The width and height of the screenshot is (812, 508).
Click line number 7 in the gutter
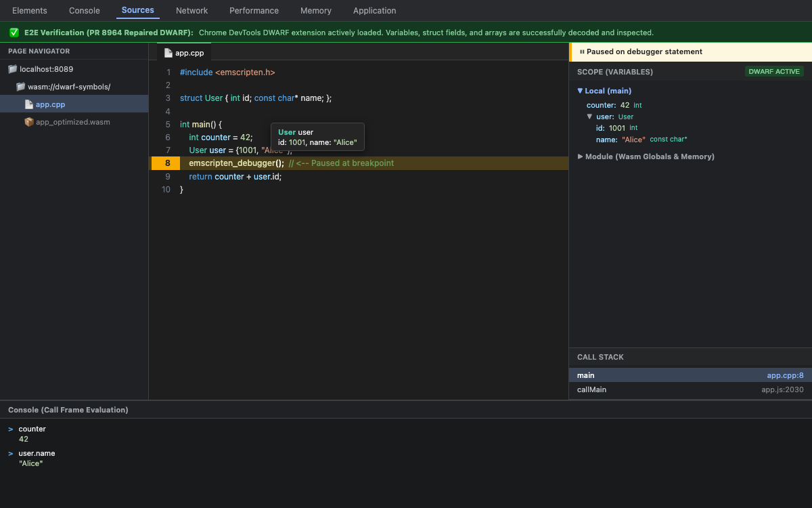point(168,150)
